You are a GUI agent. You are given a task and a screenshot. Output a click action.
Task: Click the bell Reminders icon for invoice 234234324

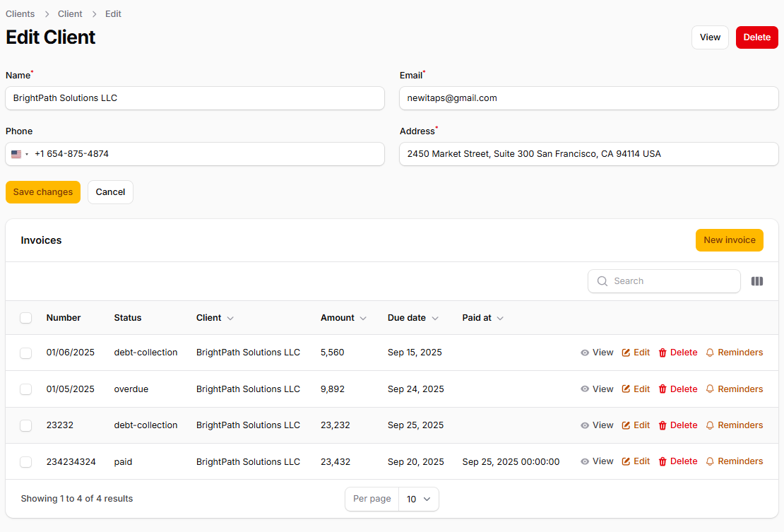711,461
